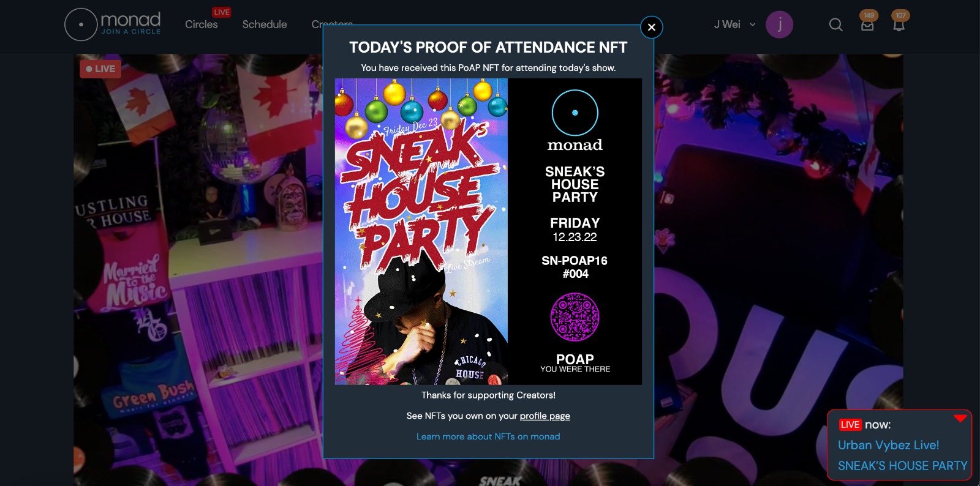Click the POAP YOU WERE THERE label

pos(575,363)
